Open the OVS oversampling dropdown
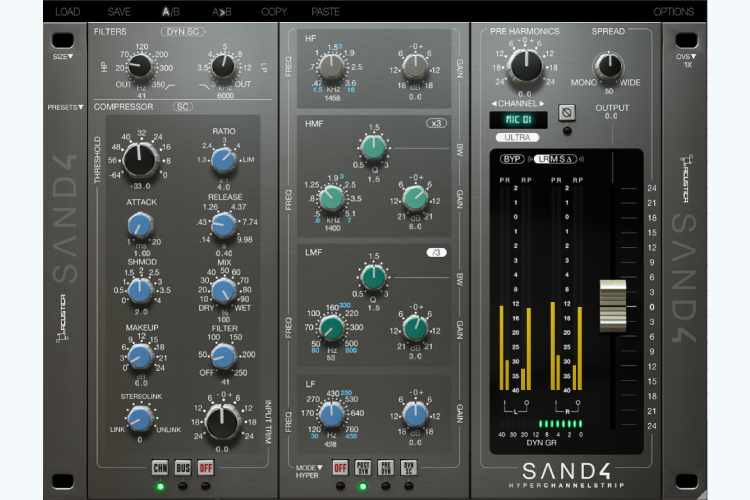750x500 pixels. tap(686, 56)
